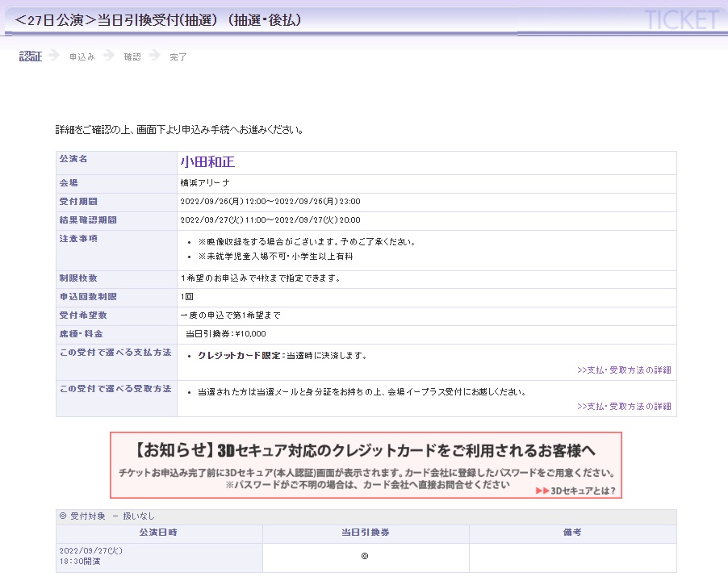Click the 注意事項 row label
728x585 pixels.
coord(78,239)
